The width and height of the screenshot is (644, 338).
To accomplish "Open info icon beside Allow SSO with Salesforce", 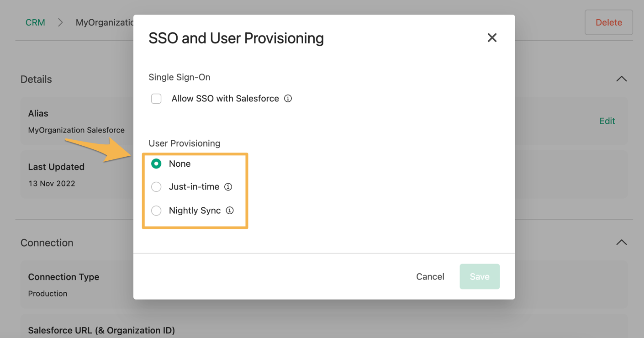I will pyautogui.click(x=288, y=99).
